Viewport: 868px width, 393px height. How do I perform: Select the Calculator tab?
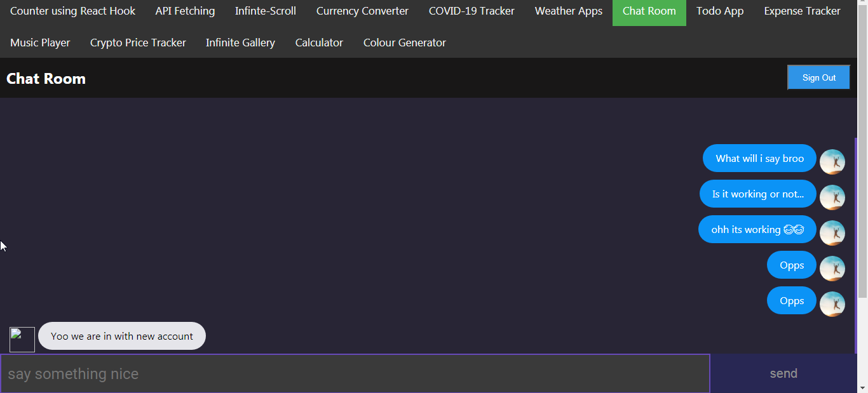click(x=319, y=43)
